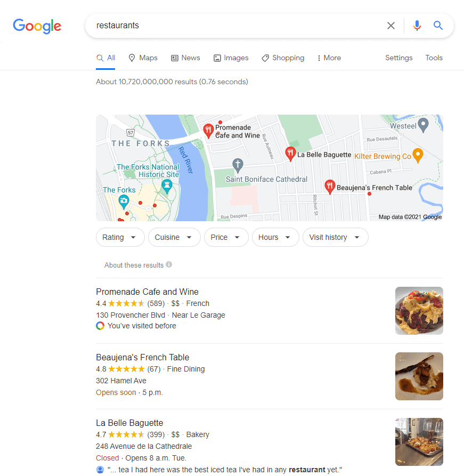This screenshot has height=476, width=464.
Task: Expand the Visit history dropdown
Action: coord(335,237)
